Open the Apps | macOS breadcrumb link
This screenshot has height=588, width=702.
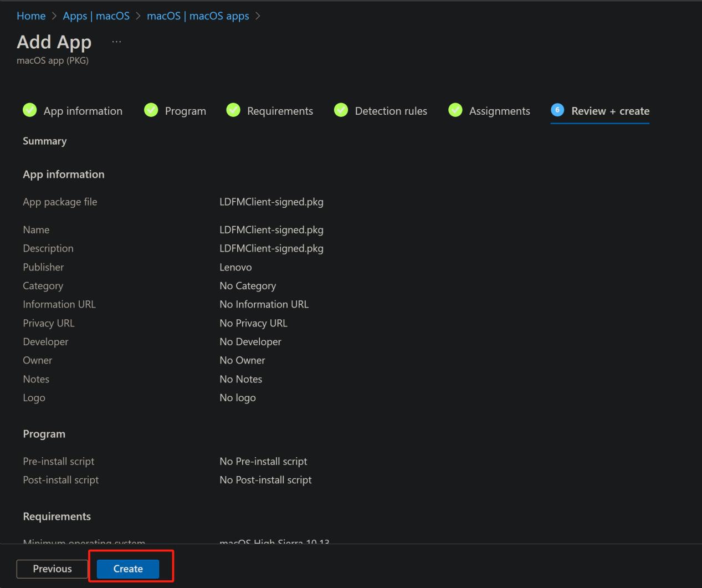(x=96, y=16)
